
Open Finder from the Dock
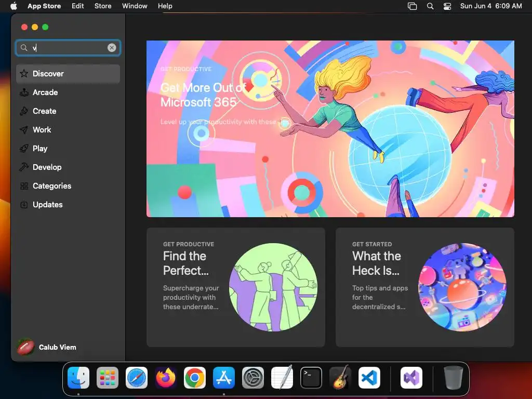[x=78, y=378]
